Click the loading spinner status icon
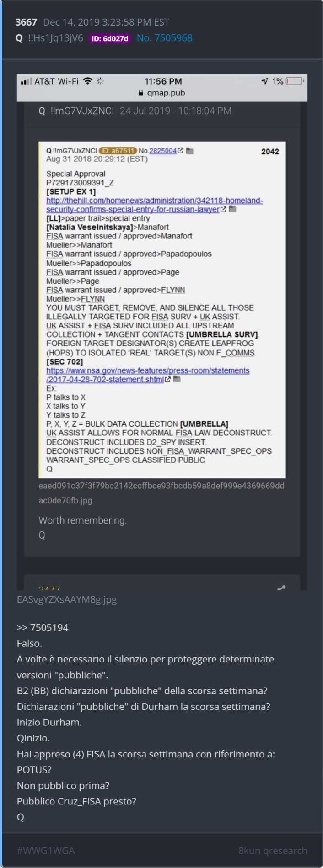This screenshot has width=323, height=868. tap(101, 81)
